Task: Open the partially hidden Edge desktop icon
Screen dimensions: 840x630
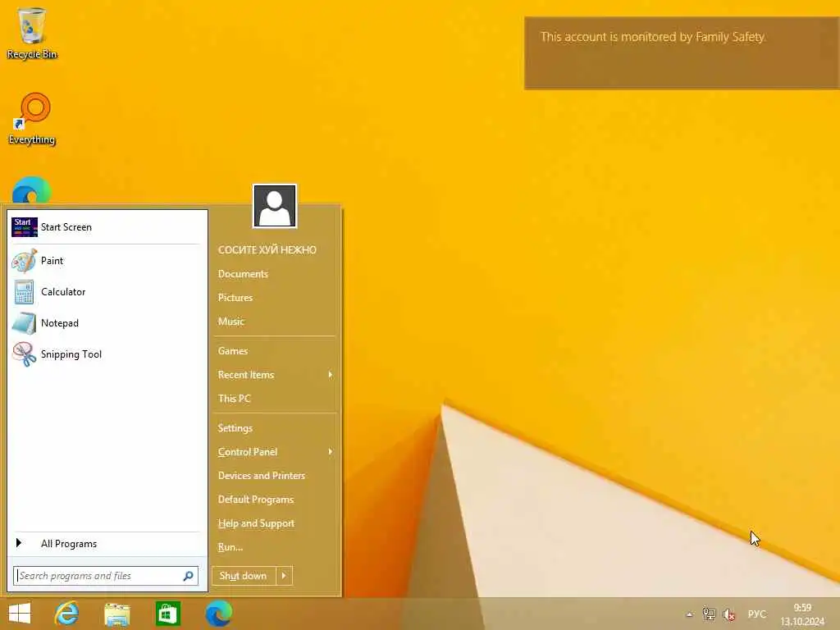Action: coord(32,190)
